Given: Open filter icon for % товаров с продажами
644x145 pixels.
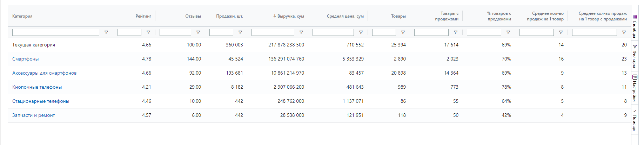Looking at the screenshot, I should [x=508, y=32].
